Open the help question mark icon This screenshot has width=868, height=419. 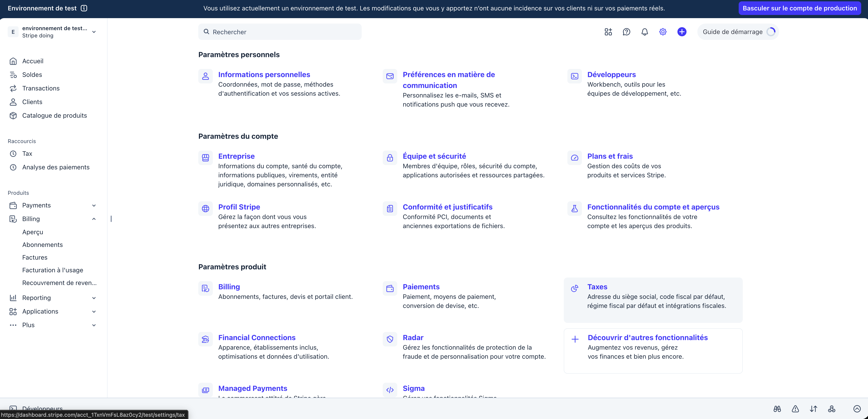pyautogui.click(x=626, y=32)
